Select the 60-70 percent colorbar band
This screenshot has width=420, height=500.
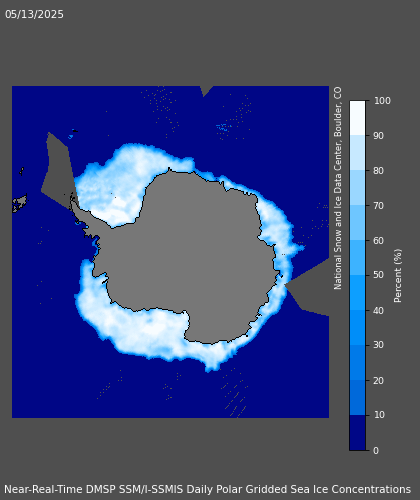[357, 223]
